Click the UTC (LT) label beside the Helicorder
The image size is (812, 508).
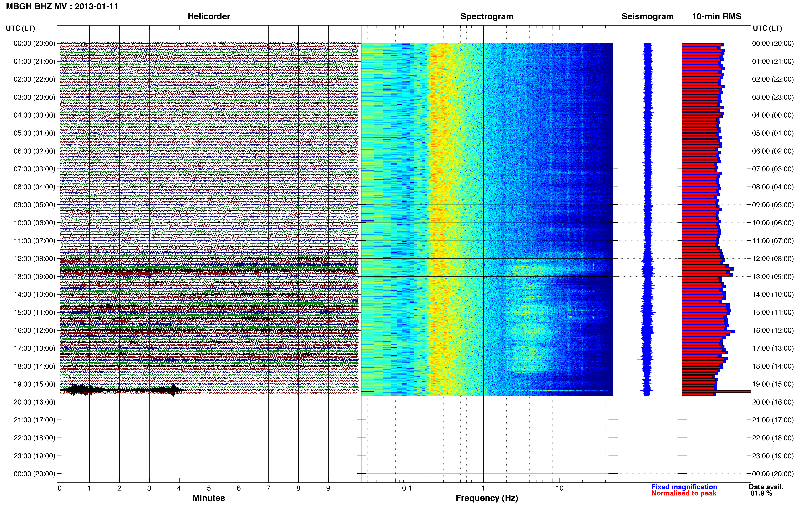tap(21, 28)
